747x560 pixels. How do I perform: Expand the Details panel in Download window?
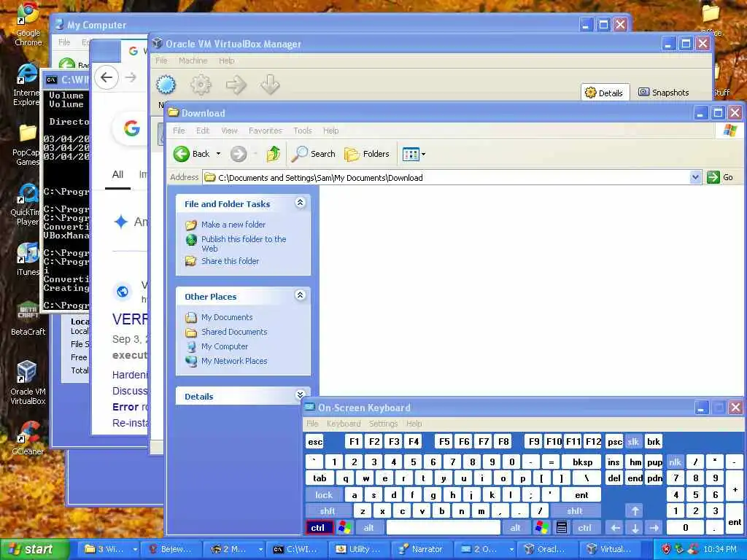coord(300,394)
